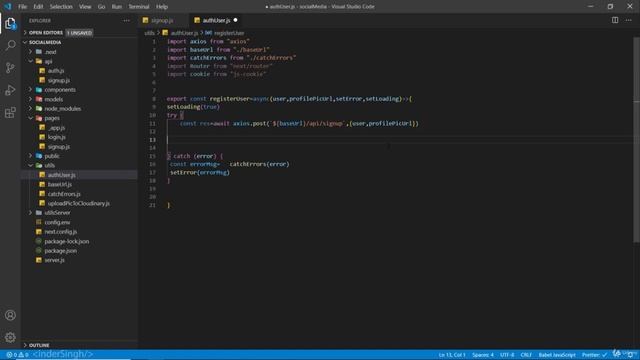640x360 pixels.
Task: Open baseUrl.js file
Action: pos(60,184)
